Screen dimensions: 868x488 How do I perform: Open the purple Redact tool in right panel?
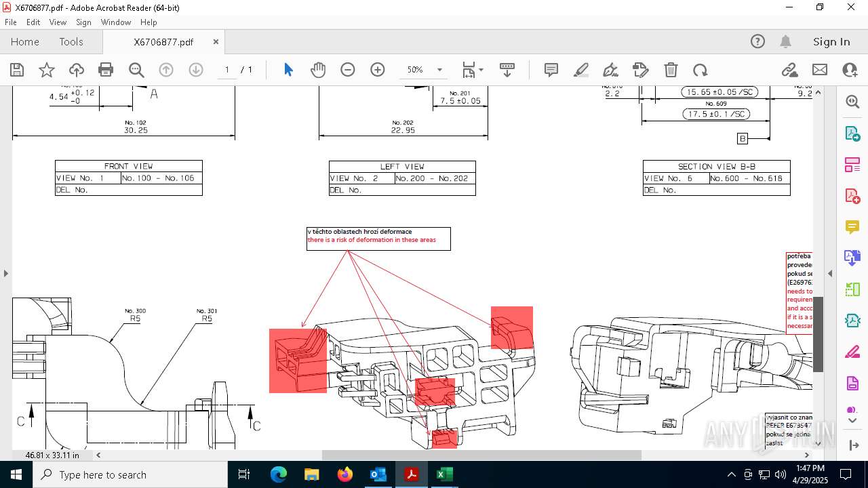pos(852,383)
